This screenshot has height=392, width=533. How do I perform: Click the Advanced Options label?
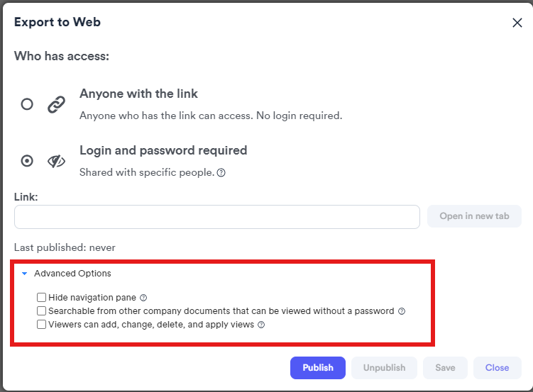(72, 274)
